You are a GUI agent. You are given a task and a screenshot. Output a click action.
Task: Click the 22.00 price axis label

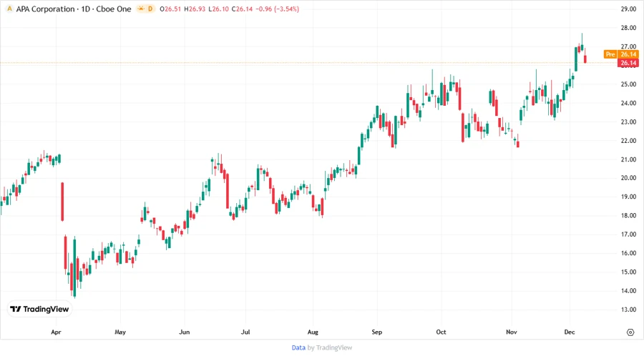(628, 140)
